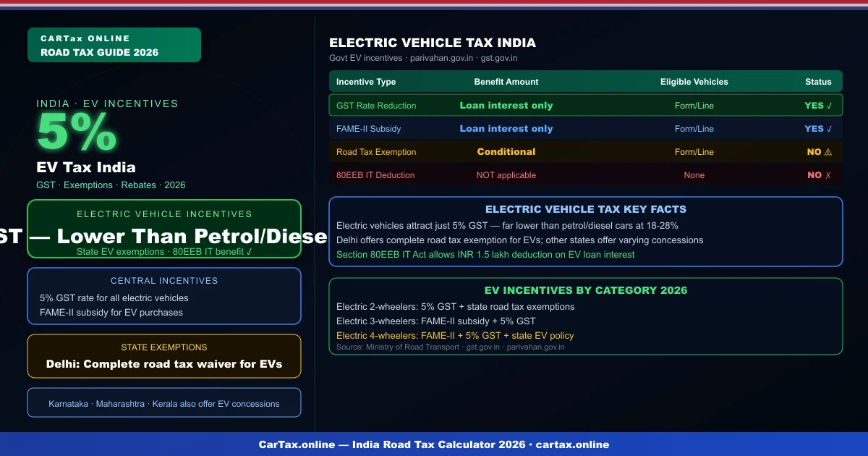Click the Electric Vehicle Tax Key Facts header
Screen dimensions: 868x456
(586, 209)
